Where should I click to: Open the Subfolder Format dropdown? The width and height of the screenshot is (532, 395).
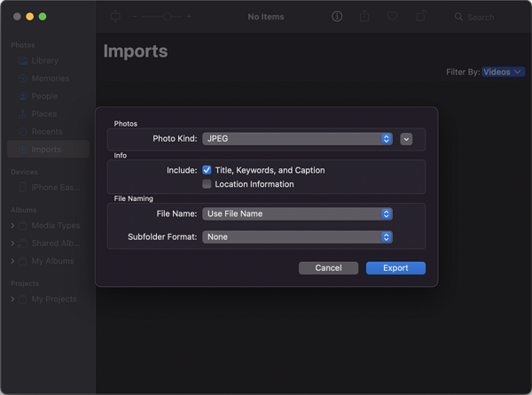coord(297,236)
